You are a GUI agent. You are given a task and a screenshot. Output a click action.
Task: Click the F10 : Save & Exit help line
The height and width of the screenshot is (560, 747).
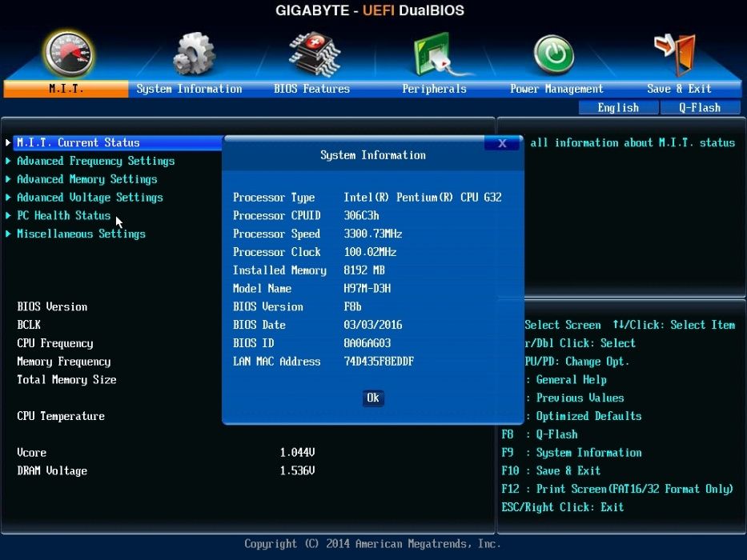point(551,470)
